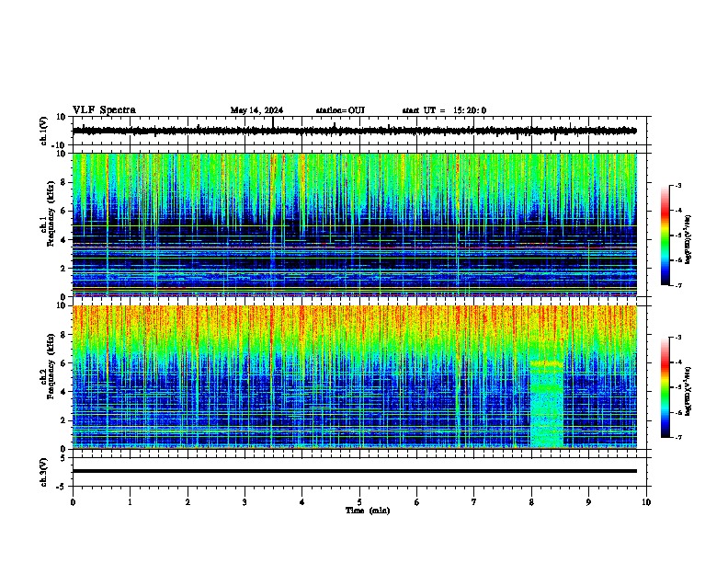Screen dimensions: 728x563
Task: Click the ch.1 voltage waveform trace
Action: click(355, 131)
